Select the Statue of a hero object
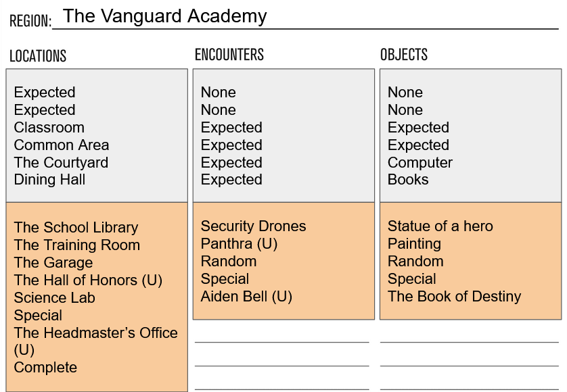Image resolution: width=567 pixels, height=392 pixels. coord(440,226)
